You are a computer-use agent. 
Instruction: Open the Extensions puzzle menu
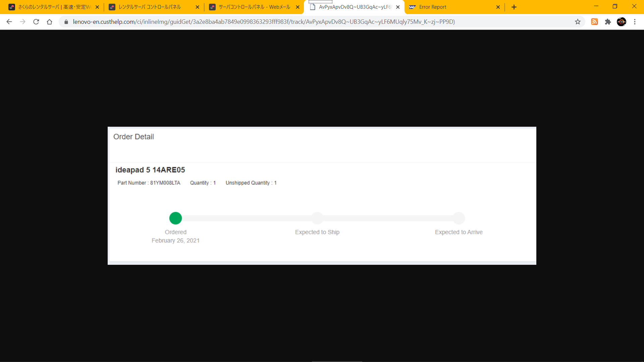(608, 22)
